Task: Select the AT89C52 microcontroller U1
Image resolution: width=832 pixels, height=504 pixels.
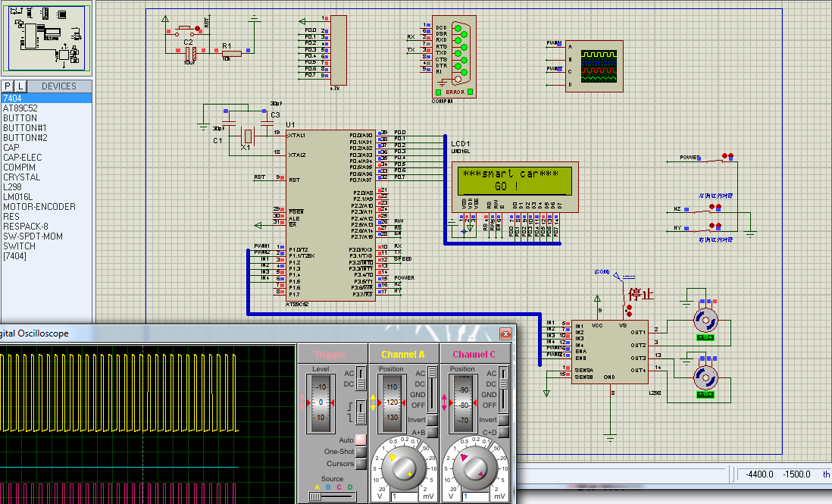Action: (330, 216)
